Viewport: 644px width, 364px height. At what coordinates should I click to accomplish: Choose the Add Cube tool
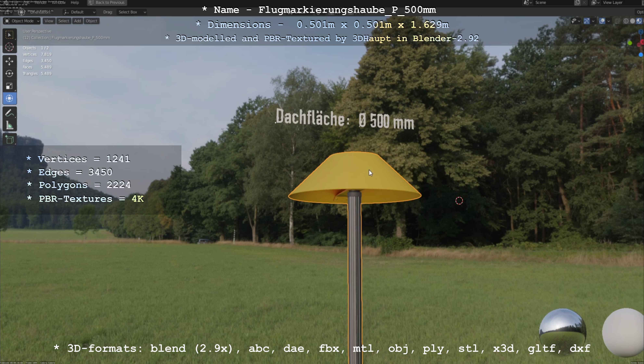pyautogui.click(x=9, y=140)
